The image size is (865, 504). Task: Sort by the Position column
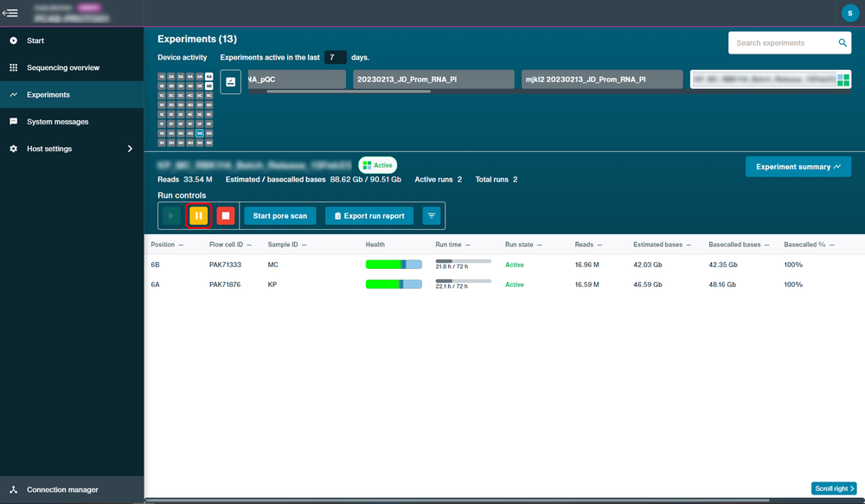(167, 245)
